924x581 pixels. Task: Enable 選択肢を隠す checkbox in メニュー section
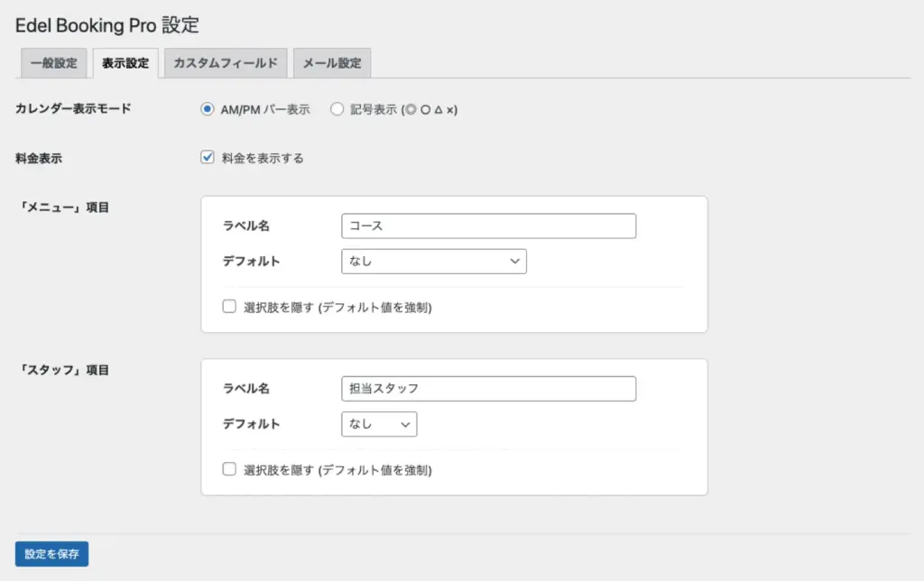pos(229,307)
